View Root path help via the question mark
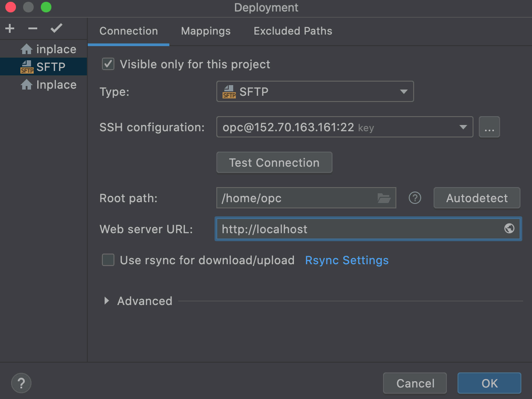This screenshot has width=532, height=399. (415, 198)
